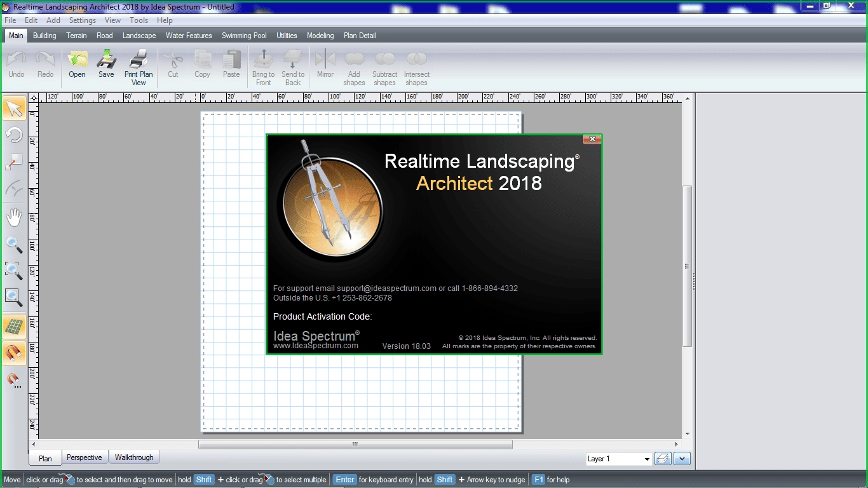Click the F1 key hint in status bar
The height and width of the screenshot is (488, 868).
tap(539, 480)
